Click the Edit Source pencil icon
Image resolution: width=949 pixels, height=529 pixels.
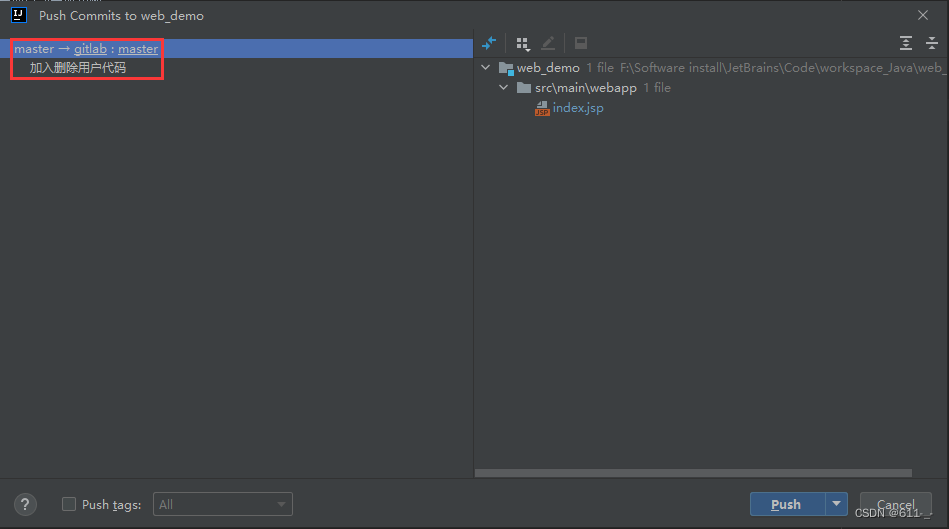[x=548, y=43]
